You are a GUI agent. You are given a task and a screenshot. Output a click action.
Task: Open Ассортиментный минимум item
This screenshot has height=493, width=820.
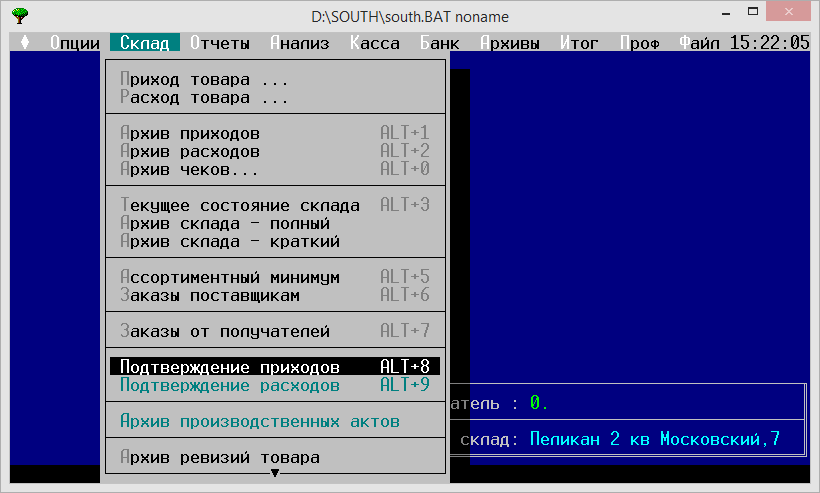pyautogui.click(x=230, y=277)
